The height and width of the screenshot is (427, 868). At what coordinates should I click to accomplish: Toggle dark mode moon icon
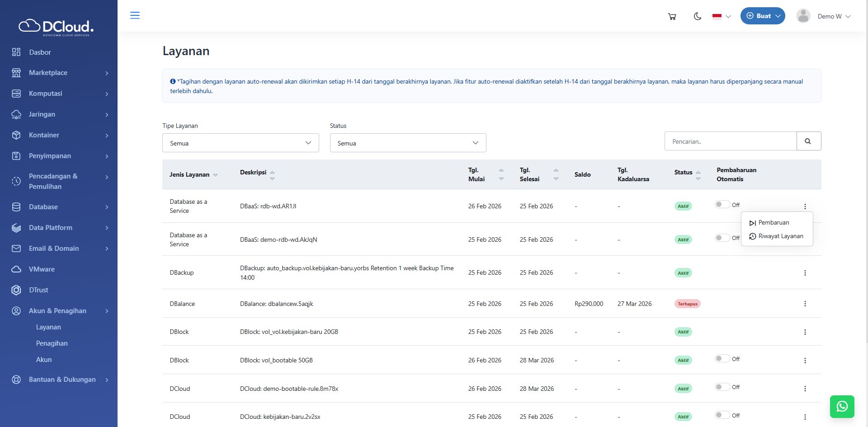click(698, 16)
